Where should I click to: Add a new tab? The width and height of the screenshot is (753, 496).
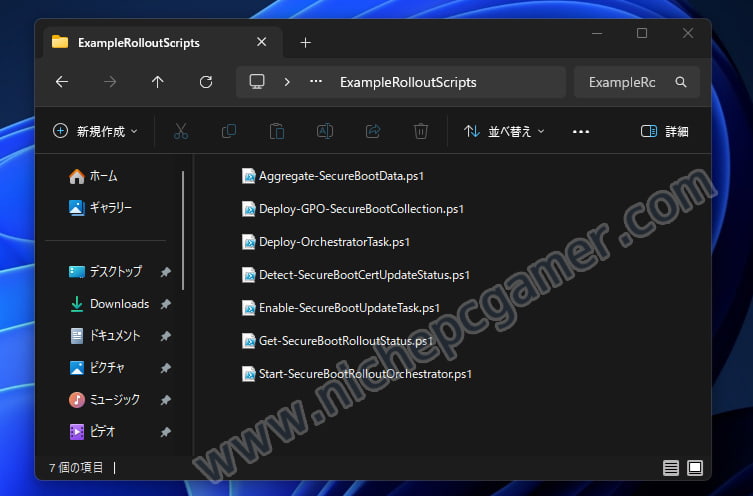click(x=305, y=43)
